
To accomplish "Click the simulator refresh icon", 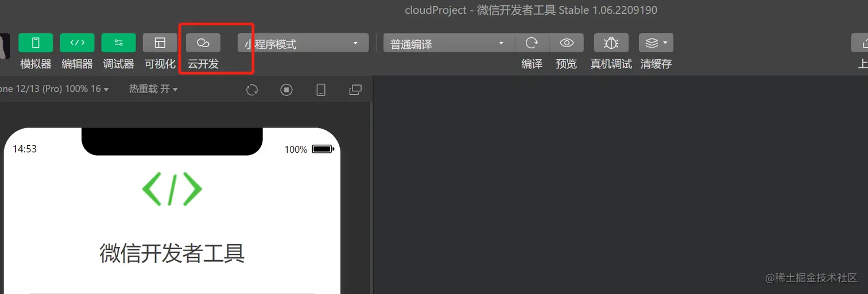I will pos(251,90).
